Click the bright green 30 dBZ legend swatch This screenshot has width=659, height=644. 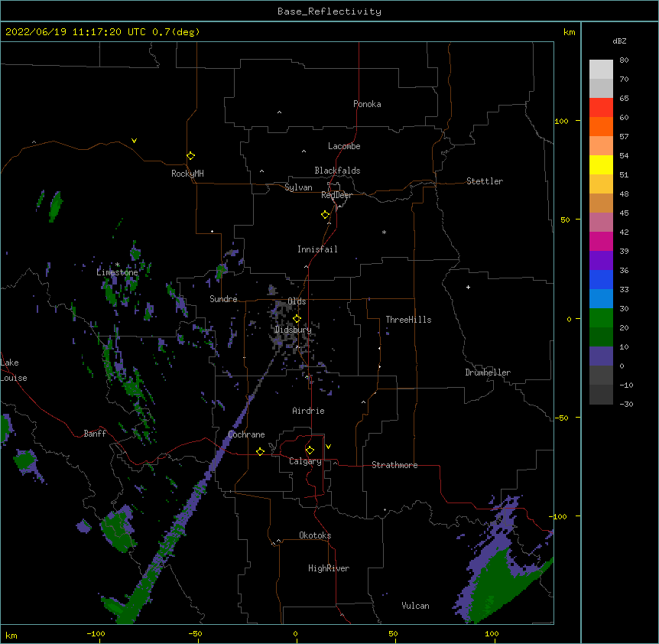[601, 318]
